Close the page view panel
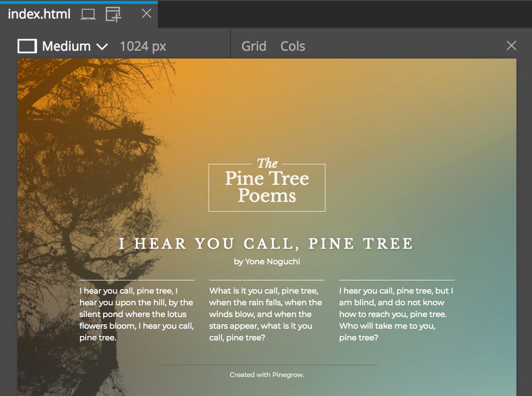This screenshot has height=396, width=532. (512, 46)
